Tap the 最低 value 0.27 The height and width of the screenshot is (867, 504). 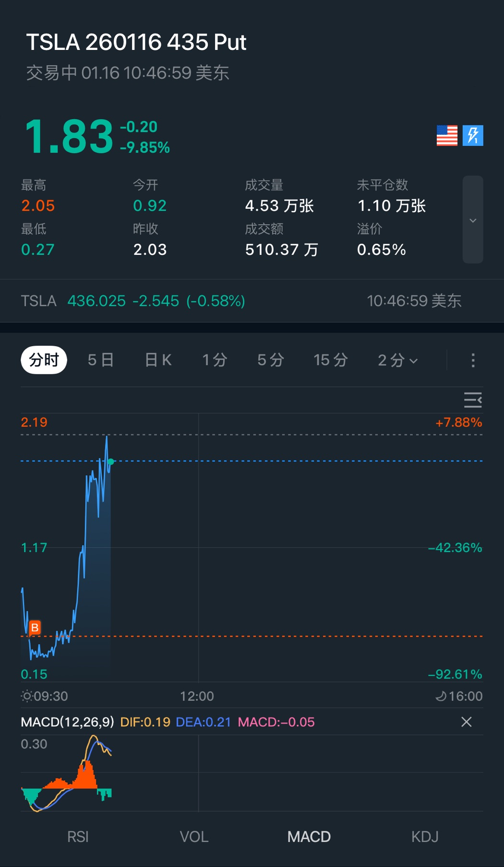point(38,249)
